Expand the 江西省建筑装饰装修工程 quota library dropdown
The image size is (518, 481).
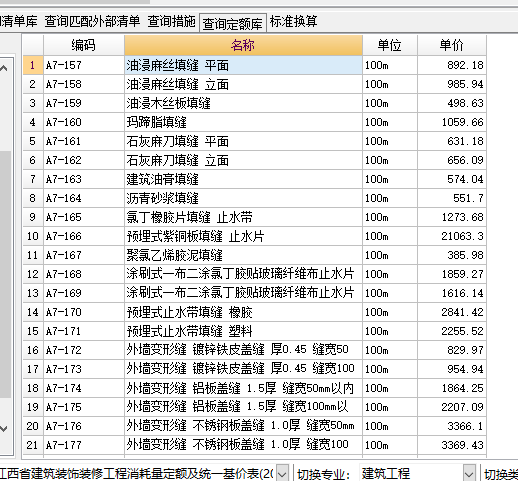tap(282, 474)
